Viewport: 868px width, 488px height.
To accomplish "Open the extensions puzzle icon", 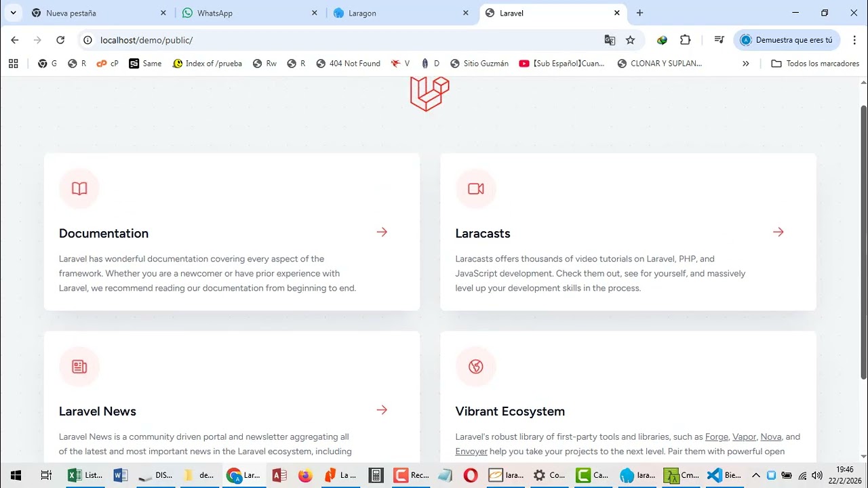I will pyautogui.click(x=685, y=40).
